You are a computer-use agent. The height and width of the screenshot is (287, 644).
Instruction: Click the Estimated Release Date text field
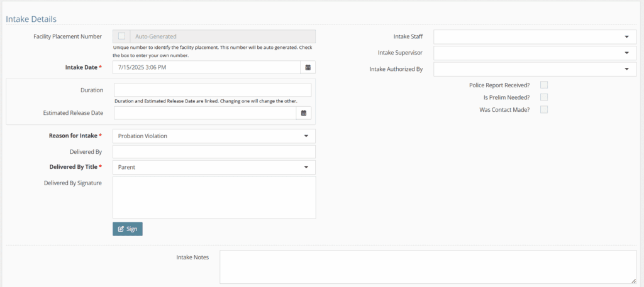[205, 113]
